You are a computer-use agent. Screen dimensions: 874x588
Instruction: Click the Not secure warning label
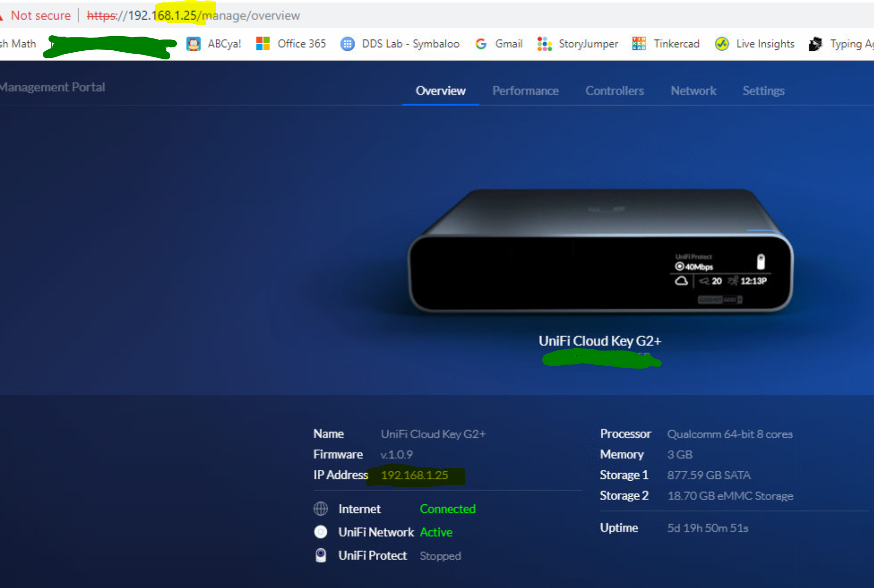[x=40, y=16]
